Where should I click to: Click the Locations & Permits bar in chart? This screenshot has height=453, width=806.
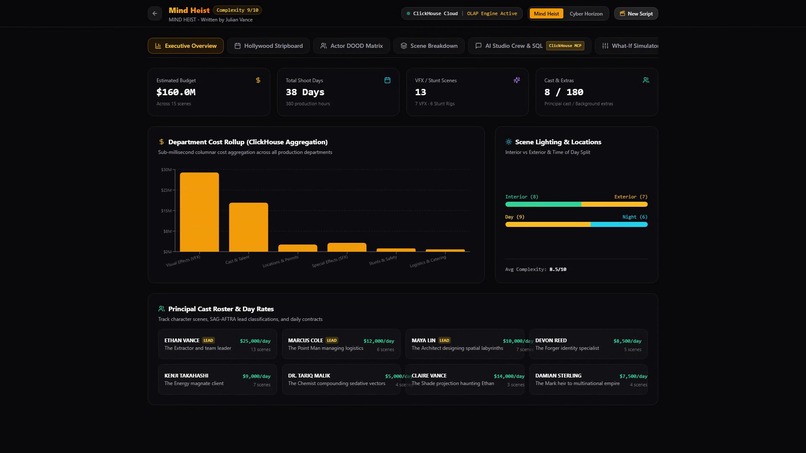click(298, 248)
